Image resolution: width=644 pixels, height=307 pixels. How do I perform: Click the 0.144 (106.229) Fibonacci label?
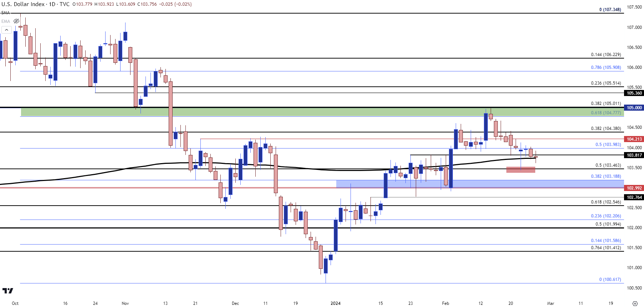(x=606, y=55)
